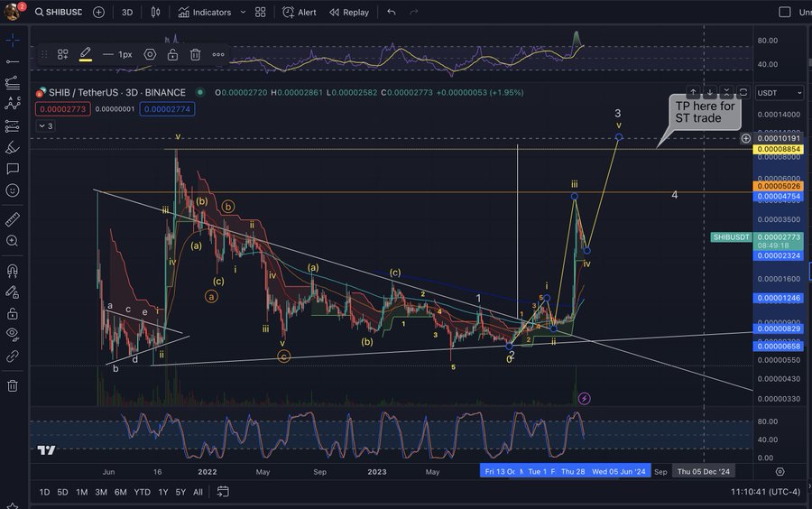Screen dimensions: 812x509
Task: Toggle lock on the selected drawing
Action: point(172,54)
